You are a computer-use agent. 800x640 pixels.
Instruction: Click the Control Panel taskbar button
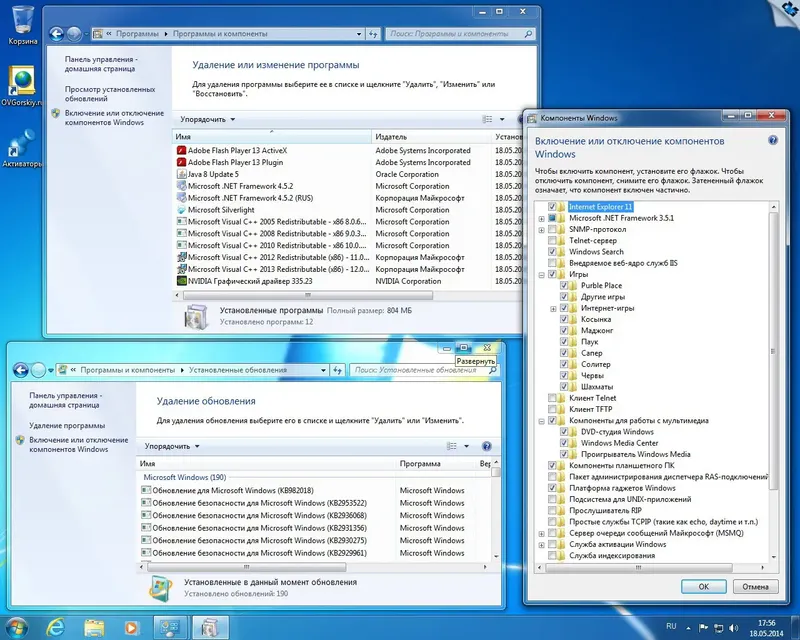point(170,627)
